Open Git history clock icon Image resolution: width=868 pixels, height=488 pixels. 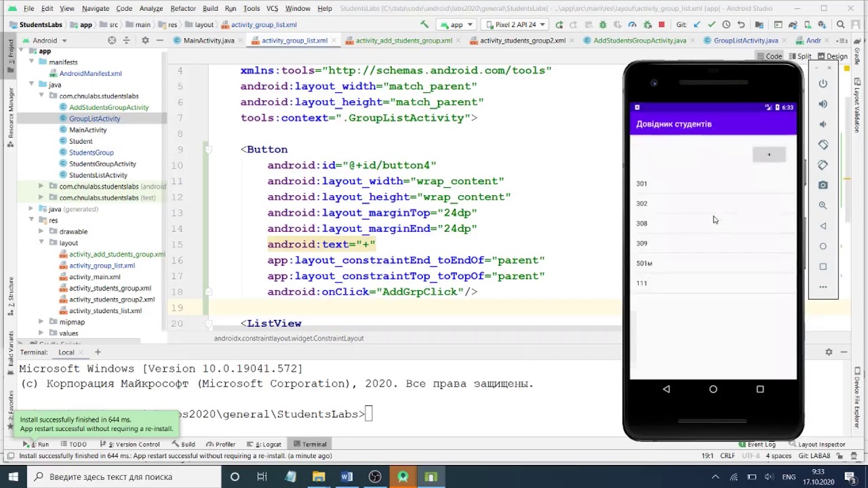[726, 24]
